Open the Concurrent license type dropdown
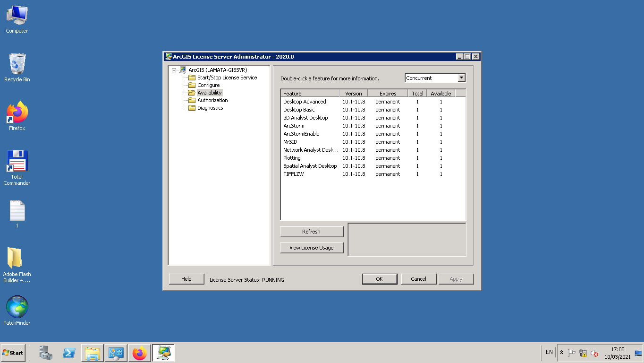This screenshot has height=363, width=644. (462, 78)
